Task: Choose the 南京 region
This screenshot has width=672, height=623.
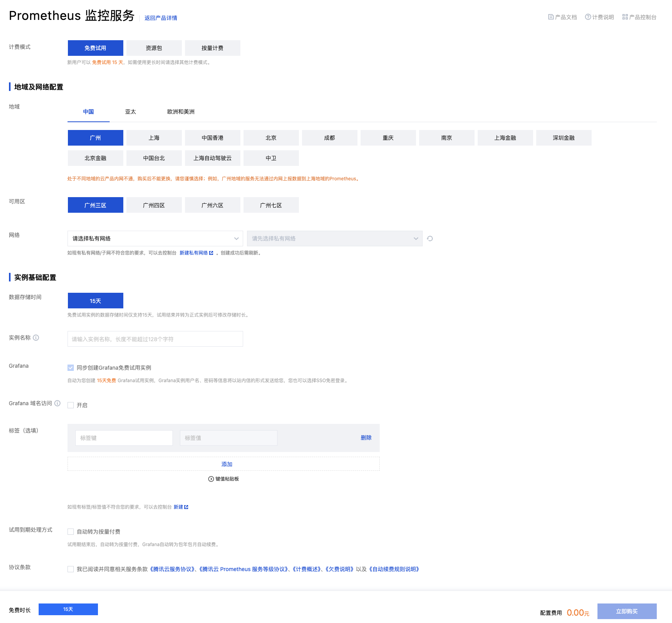Action: [x=447, y=138]
